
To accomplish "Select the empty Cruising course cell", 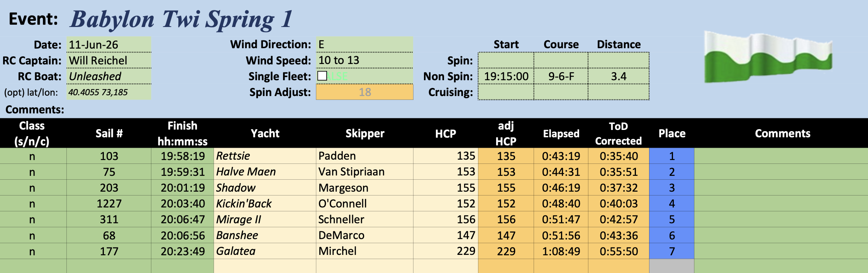I will point(561,92).
